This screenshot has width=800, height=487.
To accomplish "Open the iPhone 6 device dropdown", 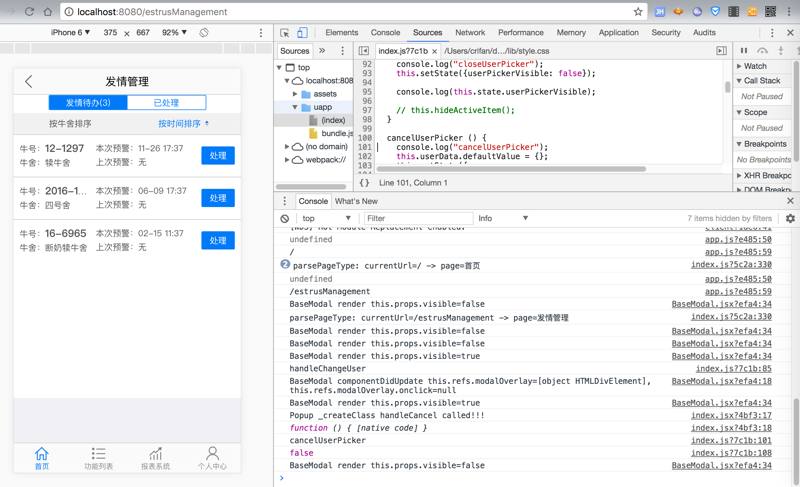I will click(70, 33).
